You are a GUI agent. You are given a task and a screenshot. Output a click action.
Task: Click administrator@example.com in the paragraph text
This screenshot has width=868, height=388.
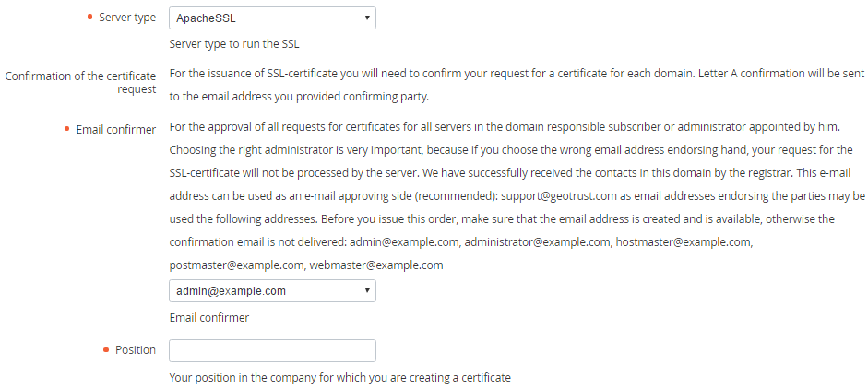(537, 242)
